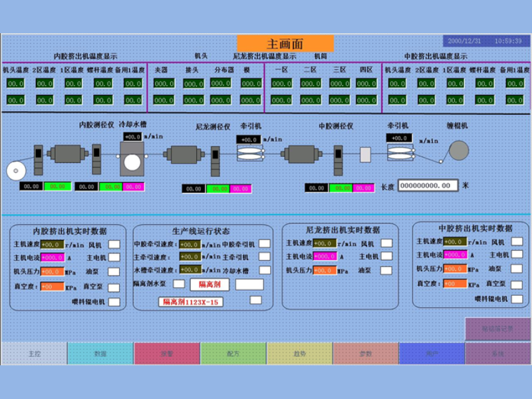Toggle 真空泵 indicator in 内胶挤出机实时数据 panel
The width and height of the screenshot is (532, 399).
114,287
